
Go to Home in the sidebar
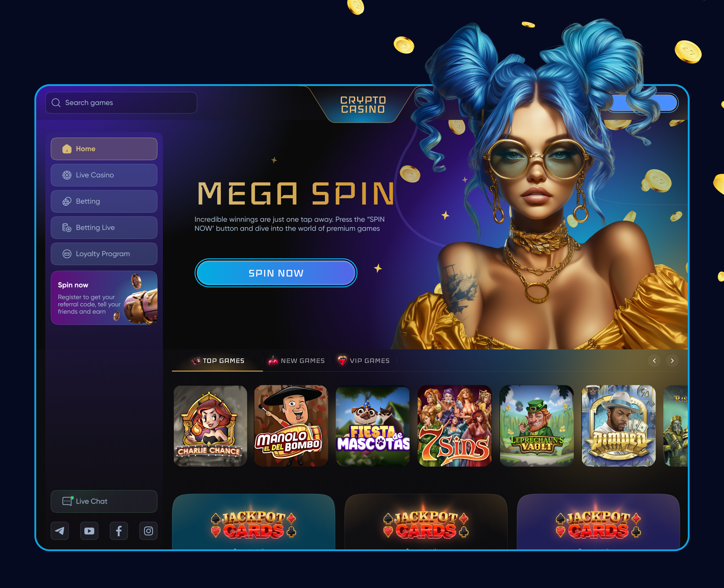click(x=104, y=149)
